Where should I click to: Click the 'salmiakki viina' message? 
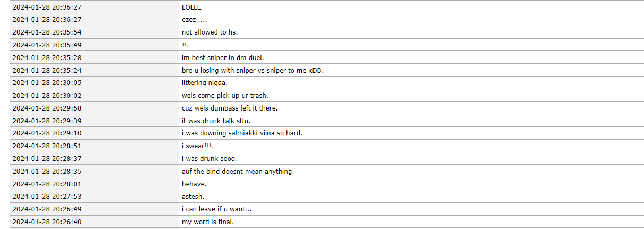click(x=242, y=133)
